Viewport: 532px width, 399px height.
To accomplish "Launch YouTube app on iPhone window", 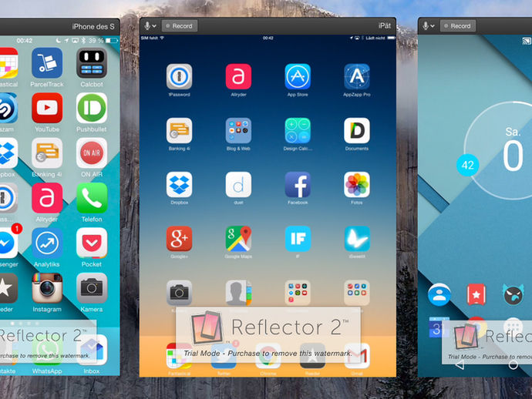I will [47, 108].
